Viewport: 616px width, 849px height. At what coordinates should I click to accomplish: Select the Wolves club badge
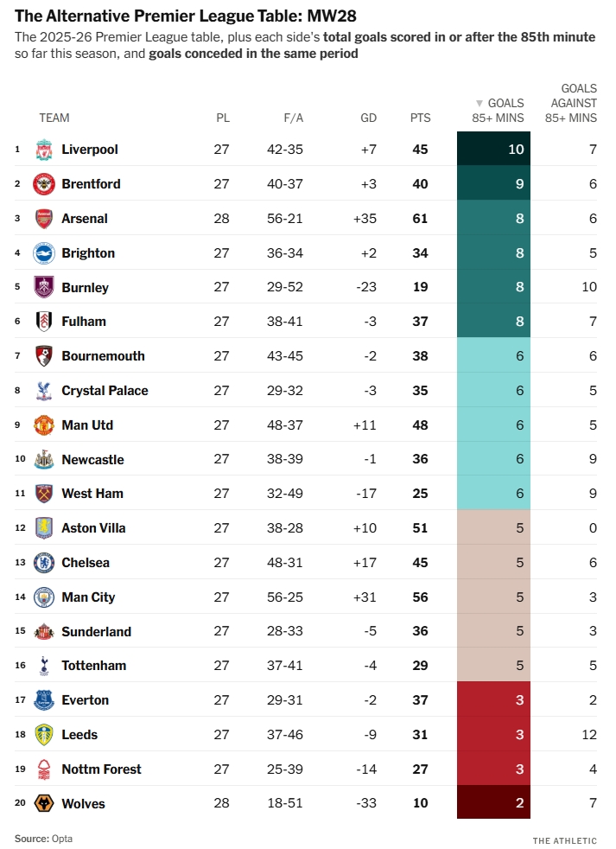44,804
